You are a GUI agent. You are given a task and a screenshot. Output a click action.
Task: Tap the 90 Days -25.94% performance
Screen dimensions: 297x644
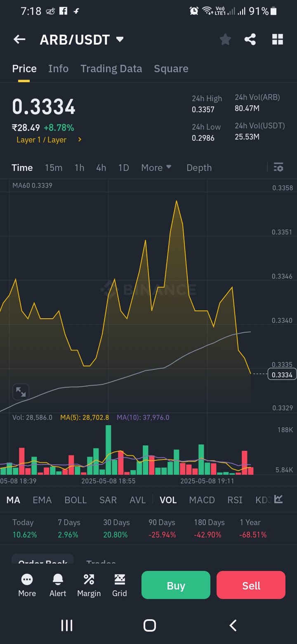click(x=162, y=528)
